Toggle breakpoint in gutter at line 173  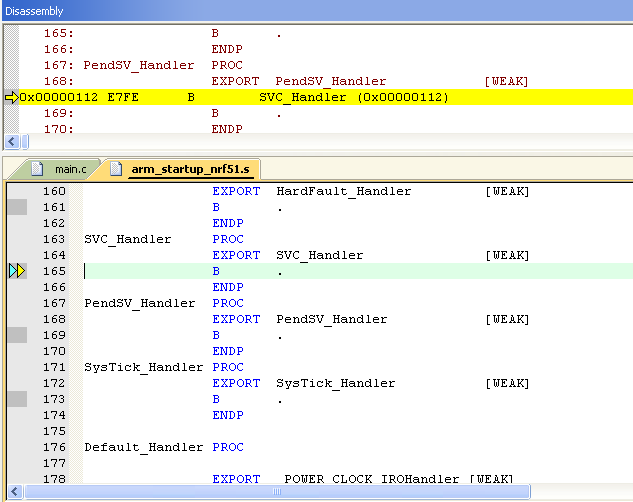17,399
